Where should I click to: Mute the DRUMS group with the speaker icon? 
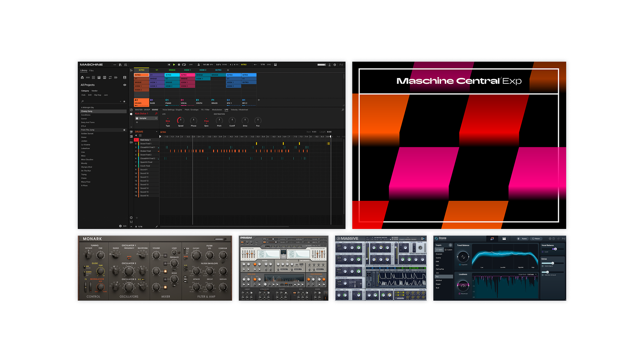pos(136,135)
